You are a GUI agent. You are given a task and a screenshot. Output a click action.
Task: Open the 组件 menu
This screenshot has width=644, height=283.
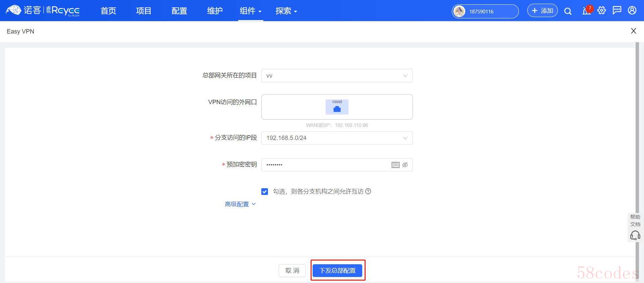250,11
